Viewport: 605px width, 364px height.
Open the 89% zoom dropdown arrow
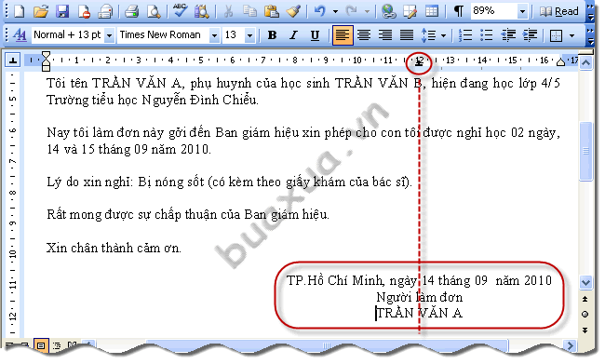pos(522,11)
